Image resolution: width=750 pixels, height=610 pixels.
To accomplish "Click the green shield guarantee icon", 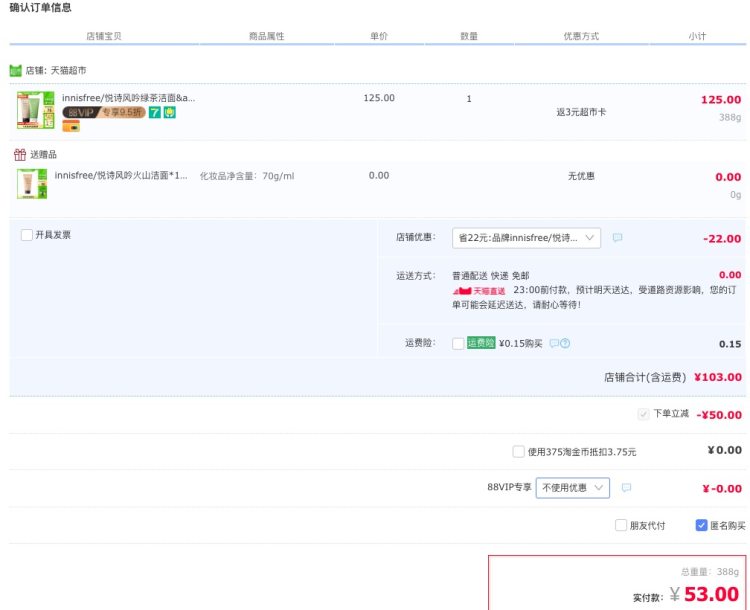I will tap(170, 112).
